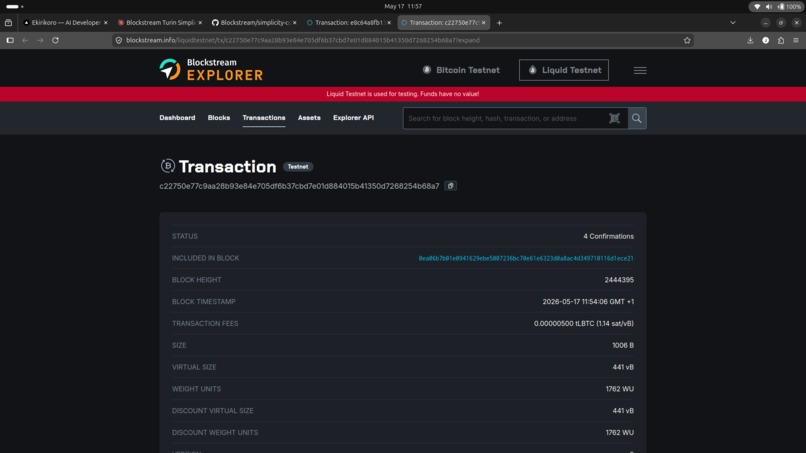The height and width of the screenshot is (453, 806).
Task: Open the Firefox view tab overview icon
Action: (x=8, y=23)
